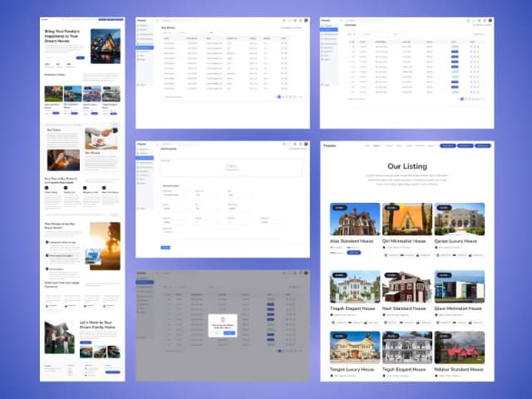The width and height of the screenshot is (532, 399).
Task: Click the hero A-frame house image
Action: coord(106,47)
